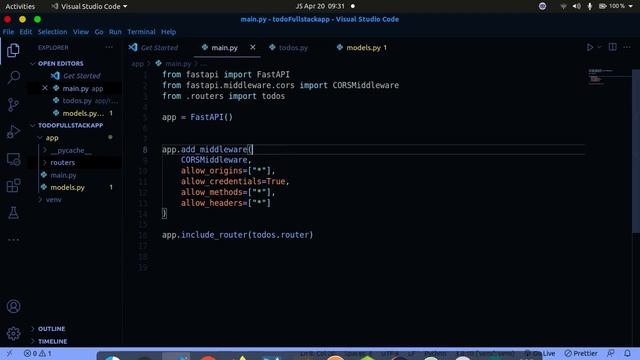Open the Terminal menu
This screenshot has width=640, height=360.
141,32
